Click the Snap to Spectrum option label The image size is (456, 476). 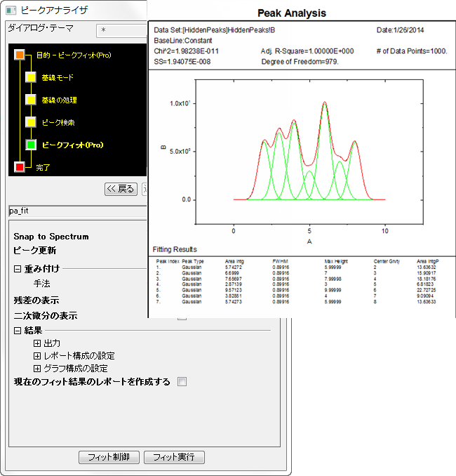pos(51,237)
